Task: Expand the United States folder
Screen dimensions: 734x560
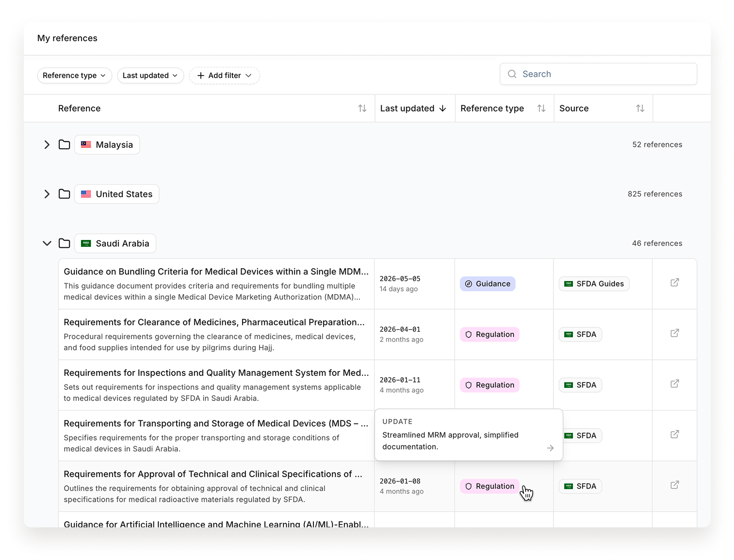Action: click(47, 194)
